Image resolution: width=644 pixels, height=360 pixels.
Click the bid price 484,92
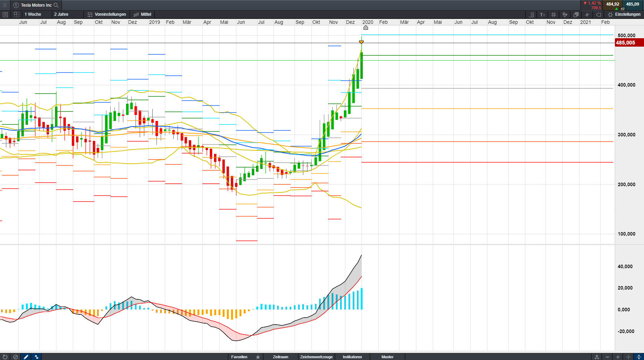coord(612,4)
